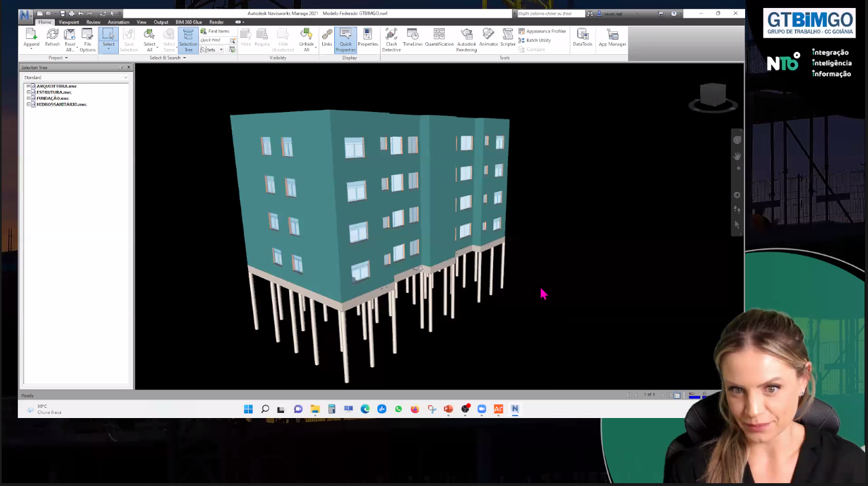Toggle Quick Properties display
Image resolution: width=868 pixels, height=486 pixels.
point(346,40)
